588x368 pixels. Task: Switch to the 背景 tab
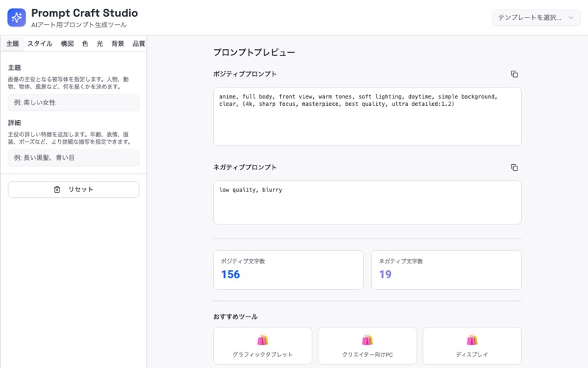pos(118,43)
